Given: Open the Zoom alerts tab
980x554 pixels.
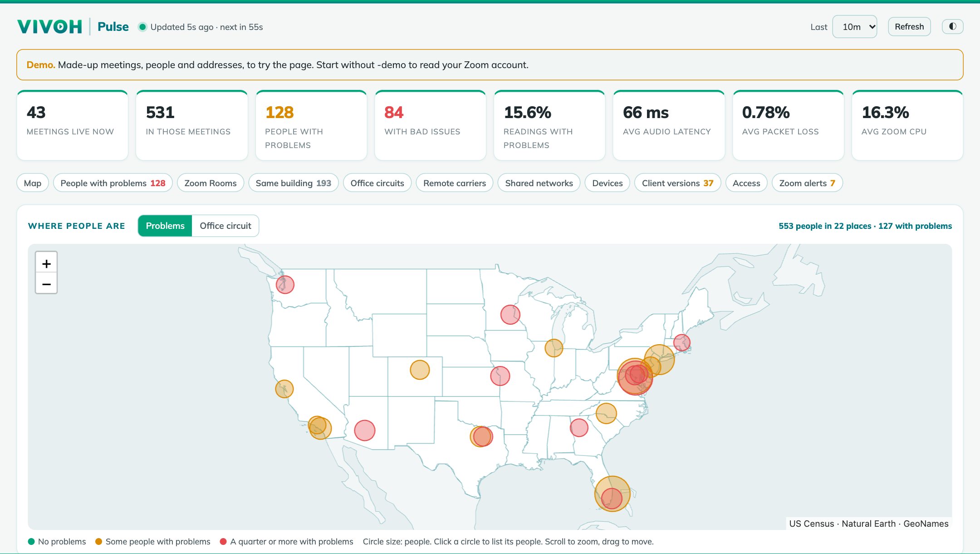Looking at the screenshot, I should pyautogui.click(x=807, y=183).
